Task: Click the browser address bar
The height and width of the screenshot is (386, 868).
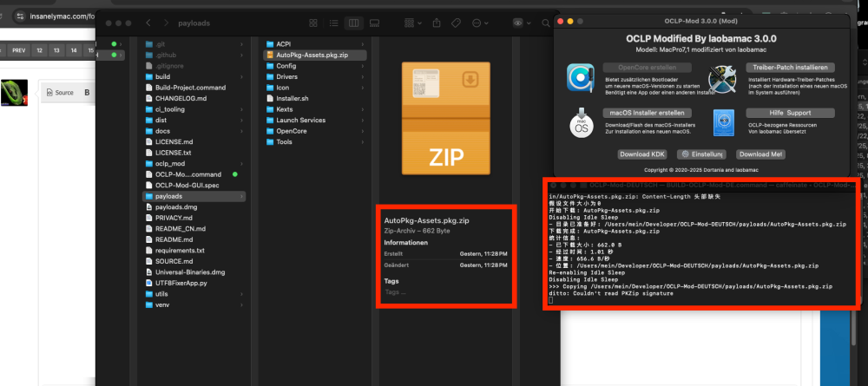Action: 61,16
